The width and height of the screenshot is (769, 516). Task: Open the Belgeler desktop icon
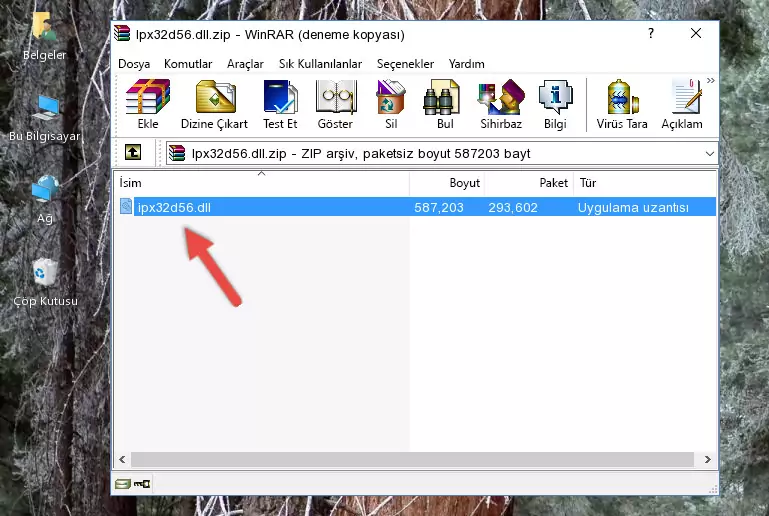(x=44, y=37)
